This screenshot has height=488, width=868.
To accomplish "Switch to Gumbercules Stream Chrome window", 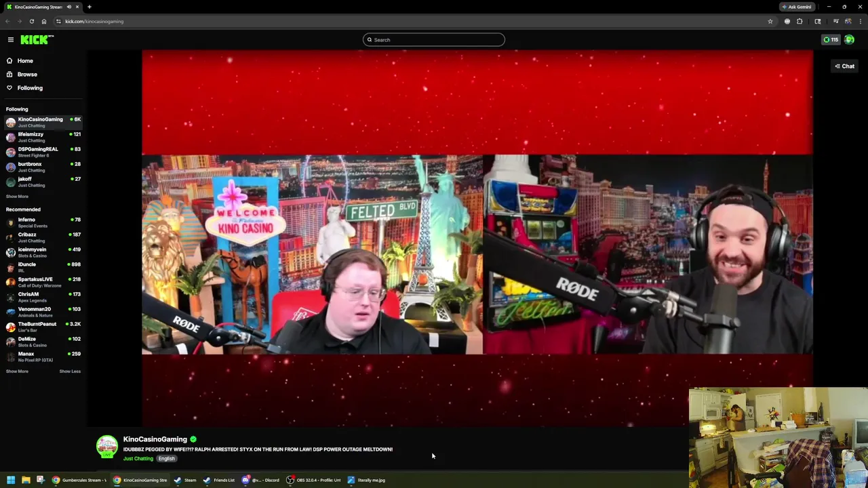I will click(80, 481).
